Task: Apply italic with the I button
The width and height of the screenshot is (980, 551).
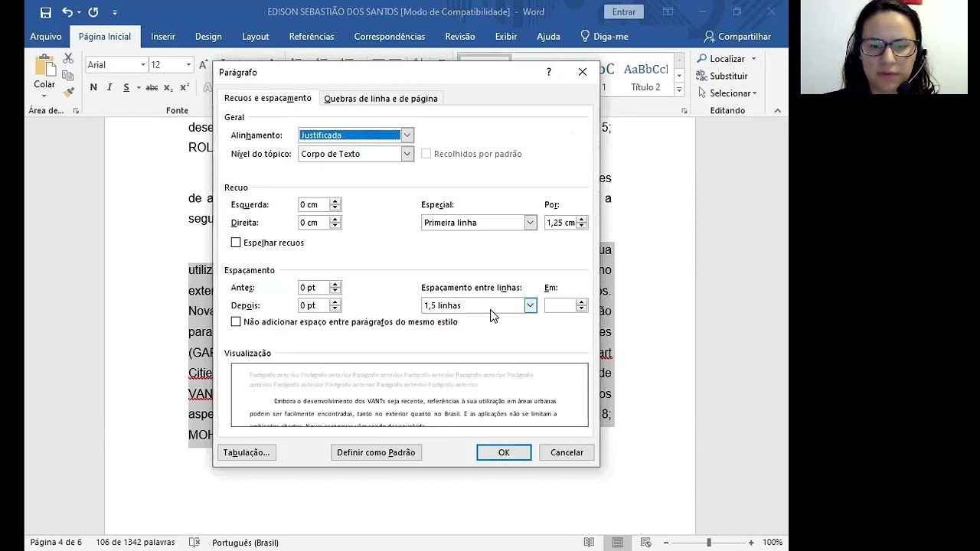Action: (x=109, y=87)
